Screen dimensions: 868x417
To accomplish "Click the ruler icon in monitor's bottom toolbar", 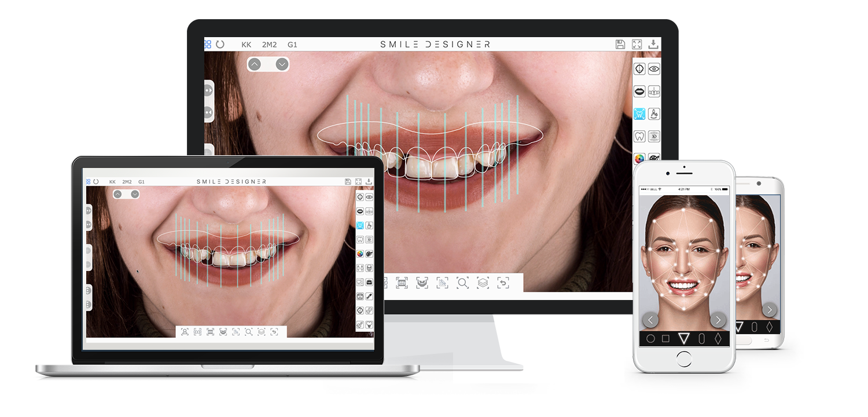I will pos(443,283).
